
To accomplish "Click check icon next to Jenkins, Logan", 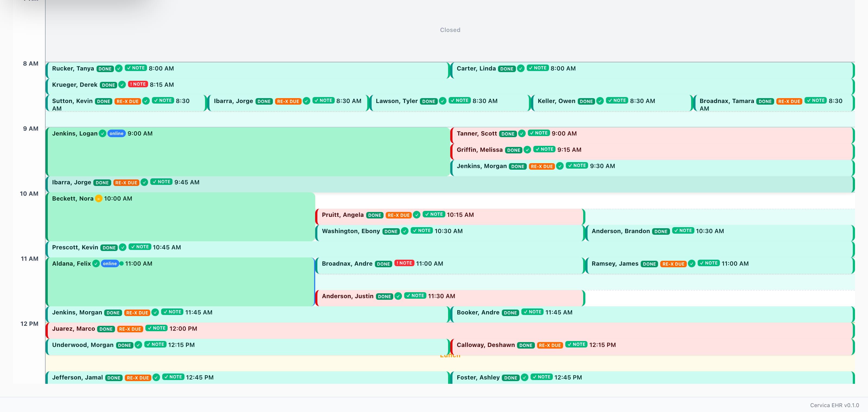I will (103, 133).
